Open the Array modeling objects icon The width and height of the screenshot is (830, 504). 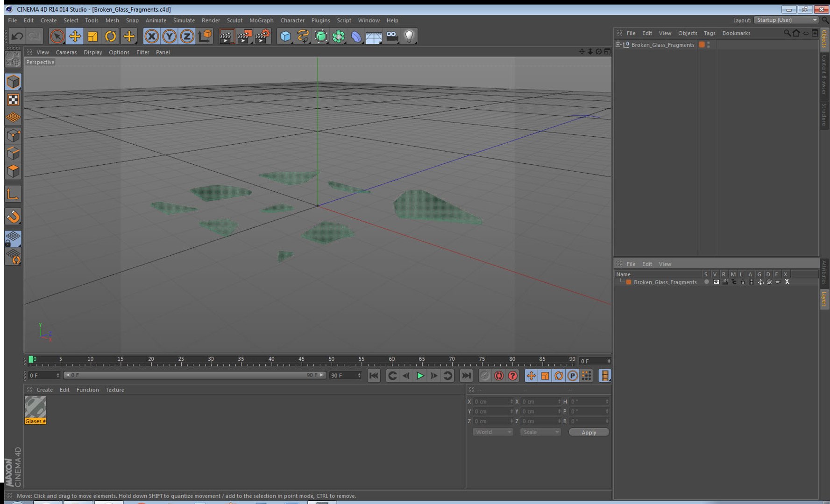coord(339,36)
